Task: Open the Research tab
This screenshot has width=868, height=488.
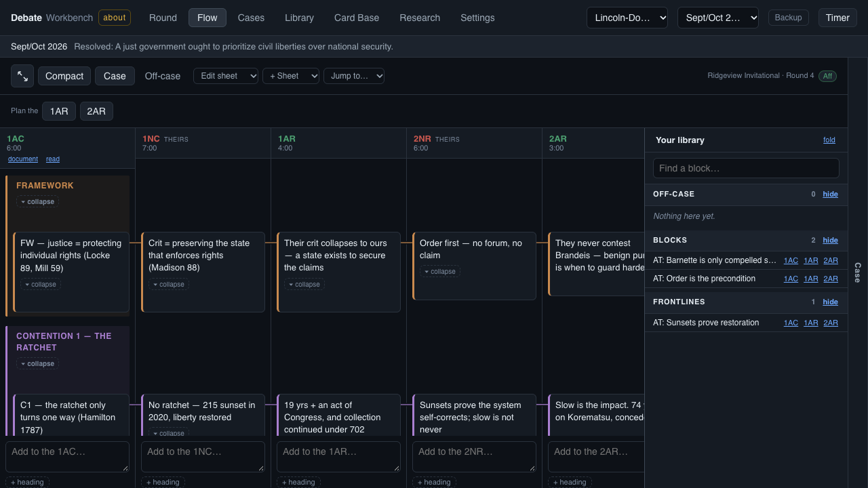Action: 420,18
